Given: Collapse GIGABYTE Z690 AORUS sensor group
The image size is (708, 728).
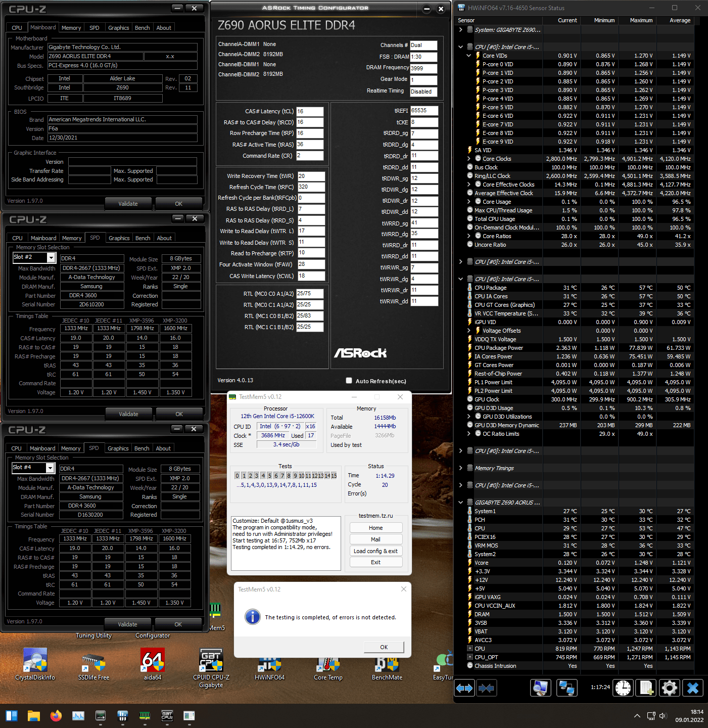Looking at the screenshot, I should click(x=460, y=503).
